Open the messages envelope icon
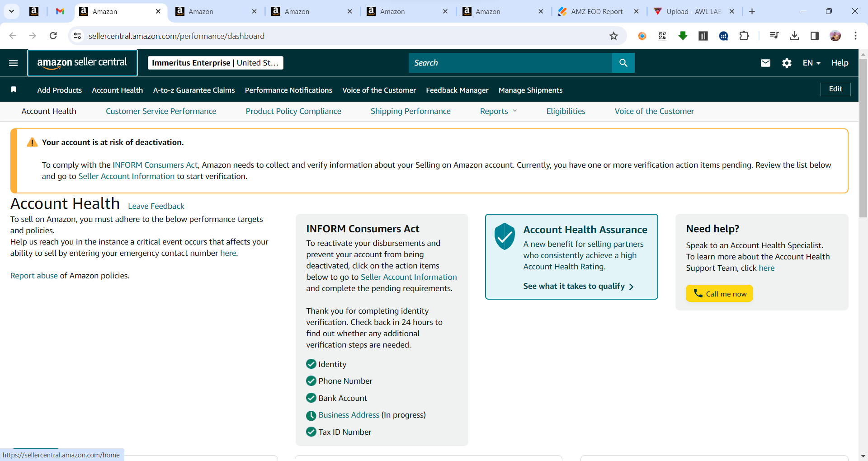 (765, 63)
